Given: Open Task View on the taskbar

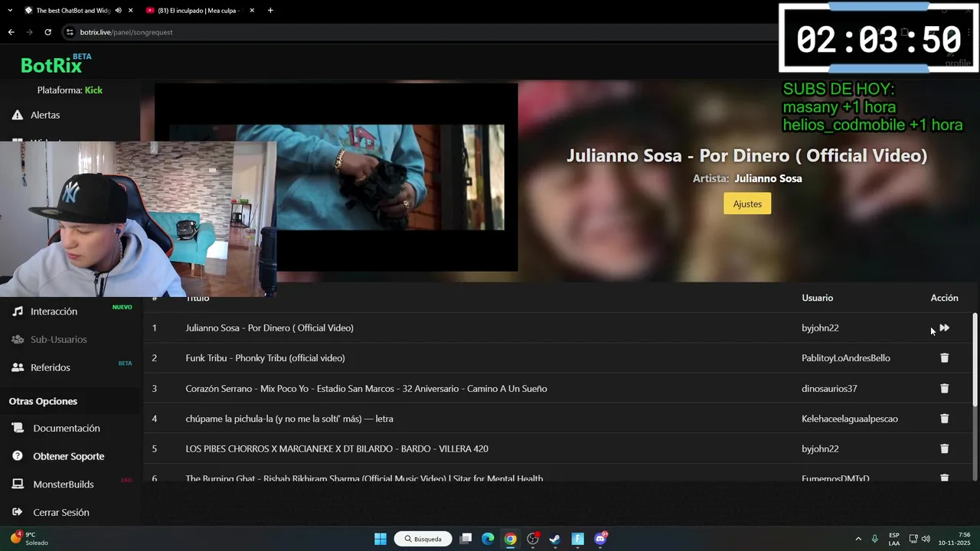Looking at the screenshot, I should click(x=465, y=539).
